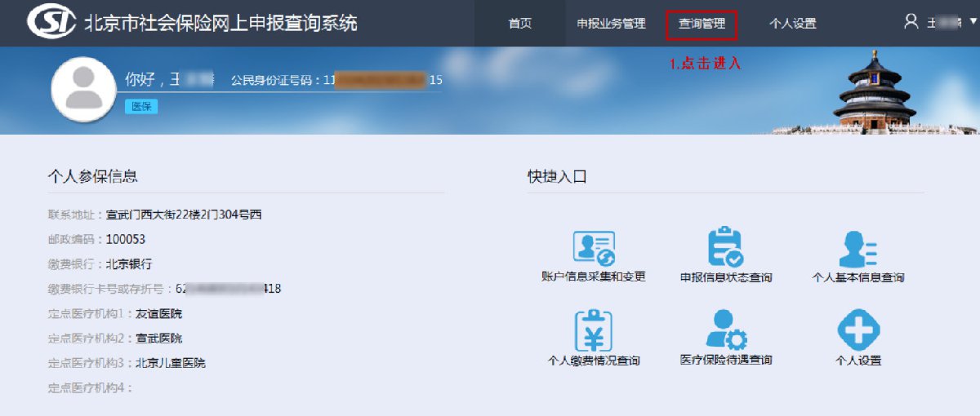
Task: Go to the 首页 tab
Action: (x=520, y=24)
